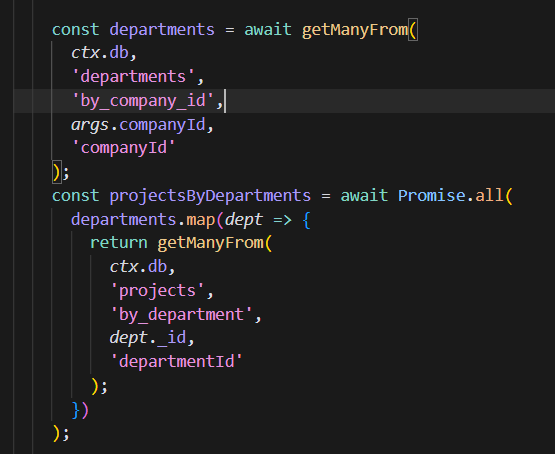Screen dimensions: 555x454
Task: Click the 'departments' variable after first const
Action: pyautogui.click(x=162, y=30)
